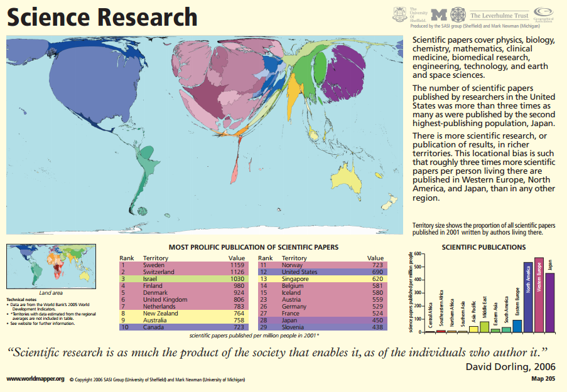Click the 'Produced by the SASI group' credit line

coord(475,26)
